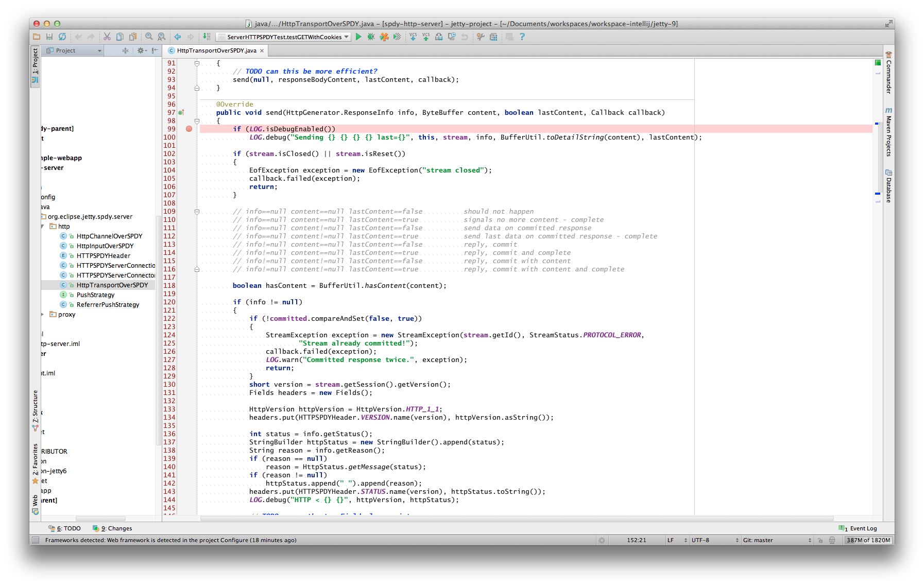Click the Copy icon in toolbar
Viewport: 924px width, 586px height.
pyautogui.click(x=120, y=37)
